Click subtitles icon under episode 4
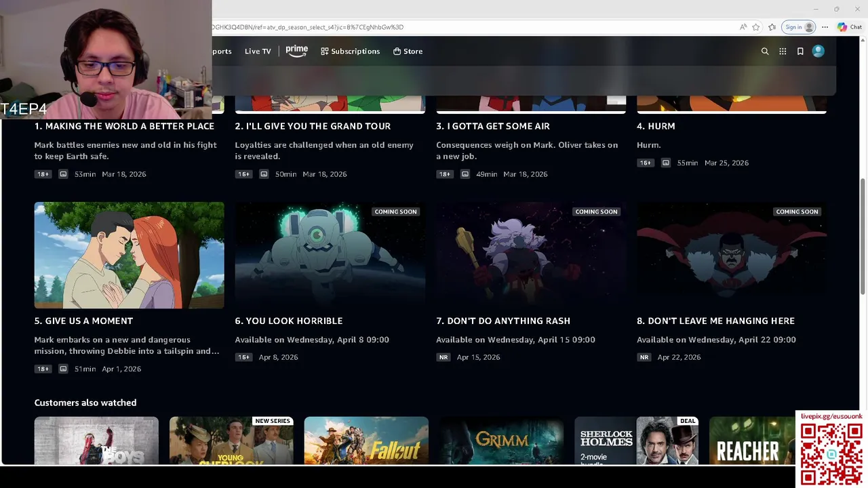The width and height of the screenshot is (868, 488). pos(666,163)
